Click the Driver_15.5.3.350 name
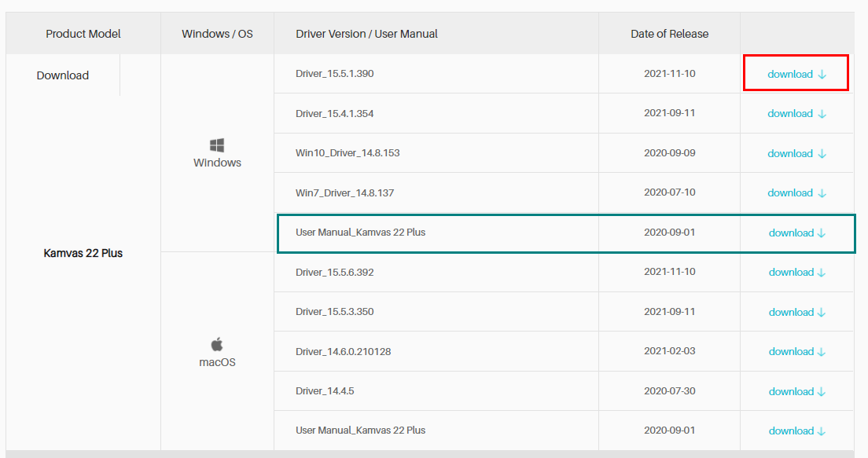This screenshot has height=458, width=868. pyautogui.click(x=334, y=311)
